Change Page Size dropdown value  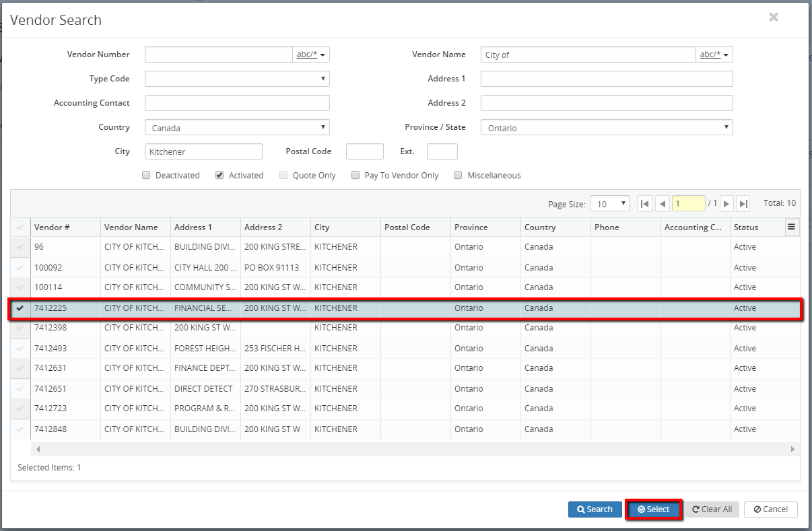609,204
